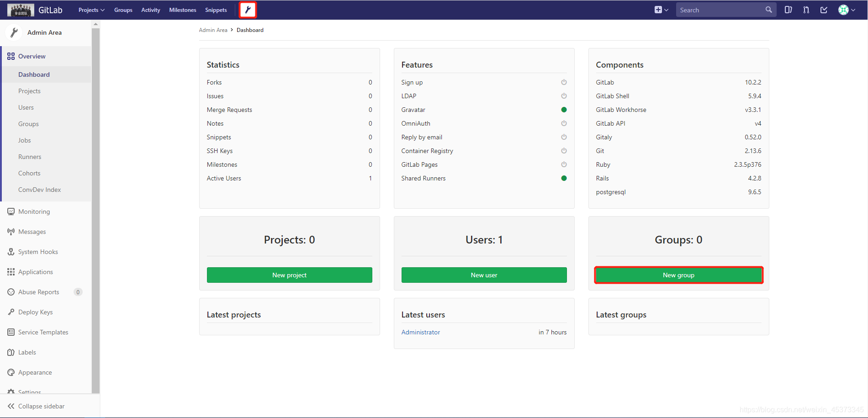
Task: Open the user avatar menu
Action: (847, 10)
